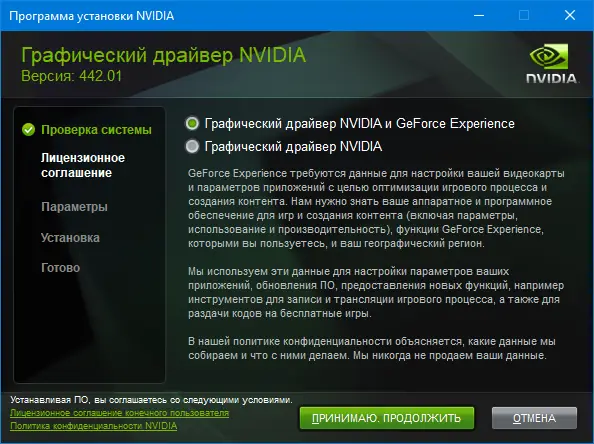
Task: Click the disabled maximize window icon
Action: 524,16
